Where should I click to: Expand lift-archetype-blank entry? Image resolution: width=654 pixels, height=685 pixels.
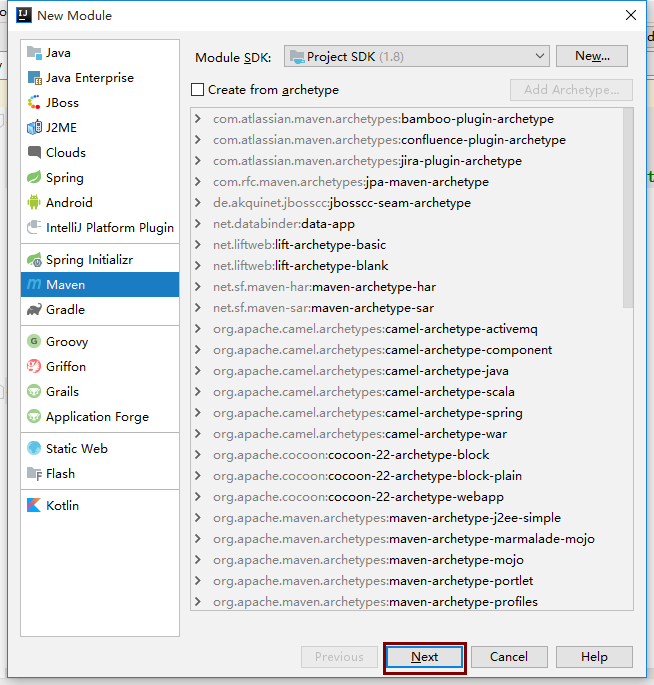[x=198, y=266]
